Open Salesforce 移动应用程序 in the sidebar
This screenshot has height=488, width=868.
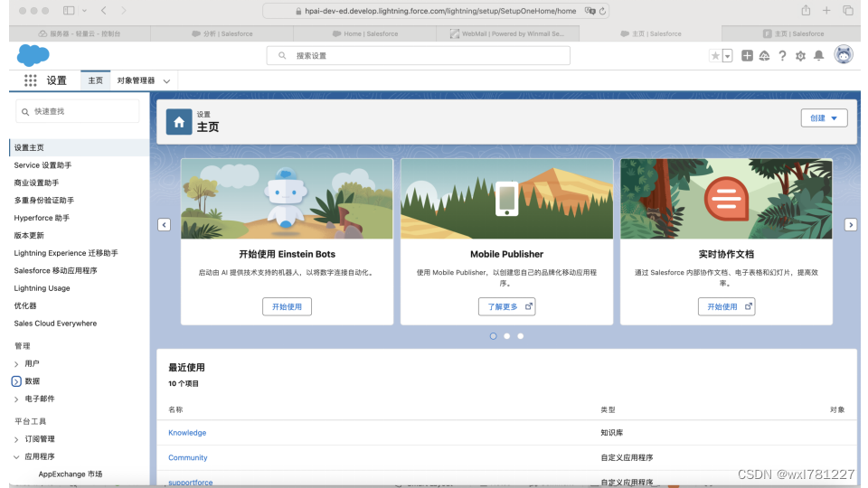coord(55,270)
